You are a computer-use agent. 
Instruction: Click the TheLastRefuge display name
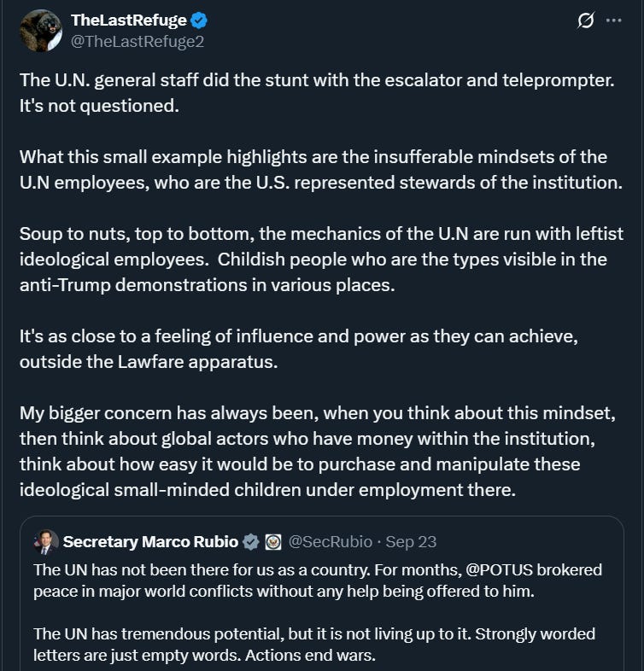[128, 20]
